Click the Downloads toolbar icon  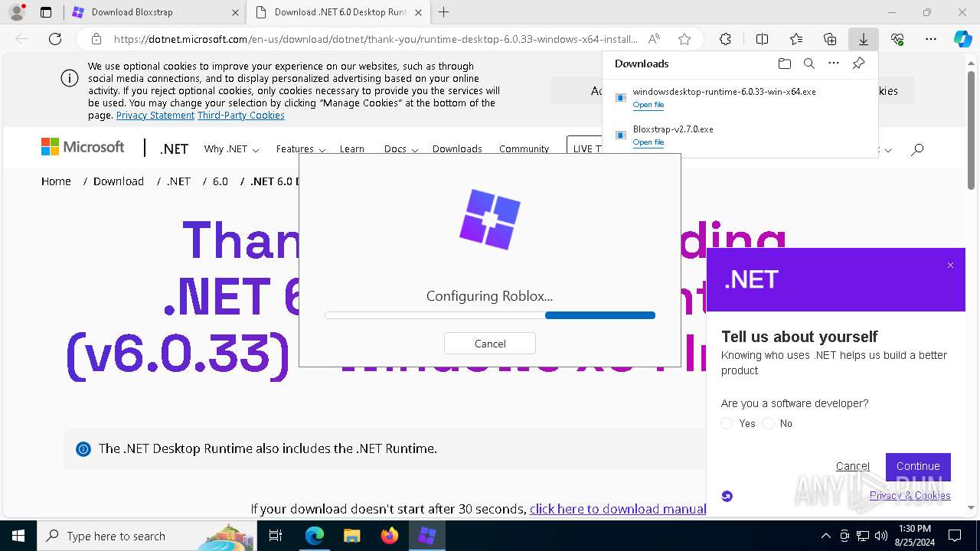pyautogui.click(x=863, y=39)
